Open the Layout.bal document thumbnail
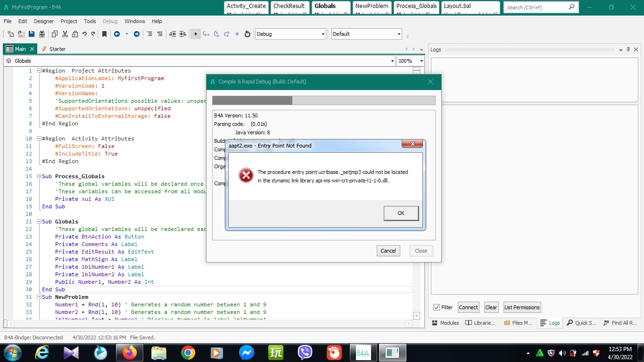644x362 pixels. coord(471,7)
